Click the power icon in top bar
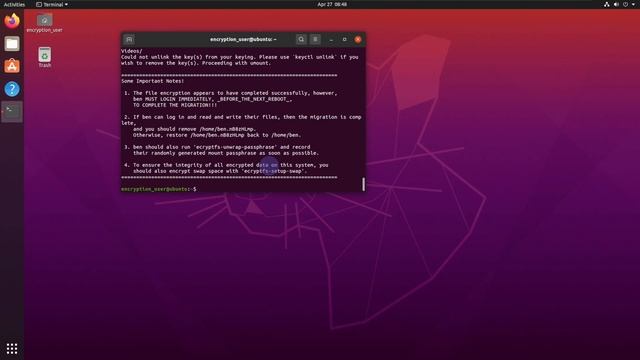Screen dimensions: 640x360 pos(625,4)
